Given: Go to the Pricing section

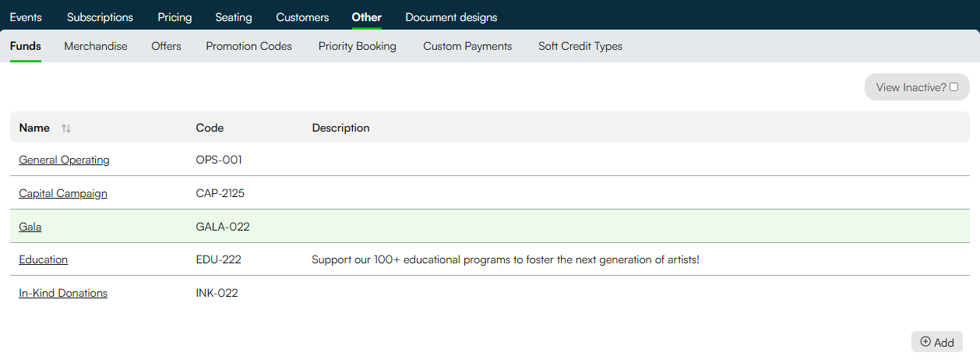Looking at the screenshot, I should (x=174, y=17).
